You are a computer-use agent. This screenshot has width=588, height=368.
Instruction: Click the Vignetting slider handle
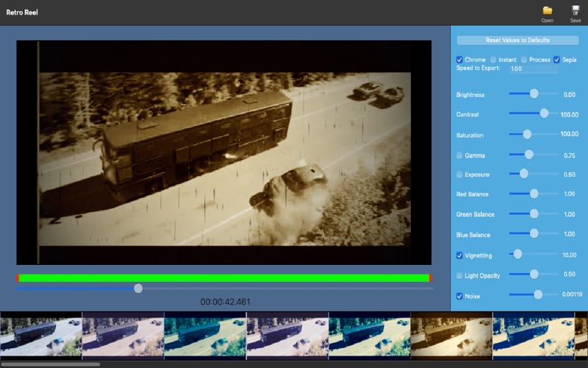point(517,254)
